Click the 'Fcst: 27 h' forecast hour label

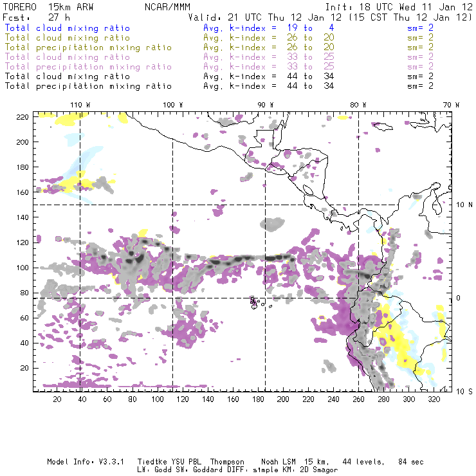click(x=37, y=17)
